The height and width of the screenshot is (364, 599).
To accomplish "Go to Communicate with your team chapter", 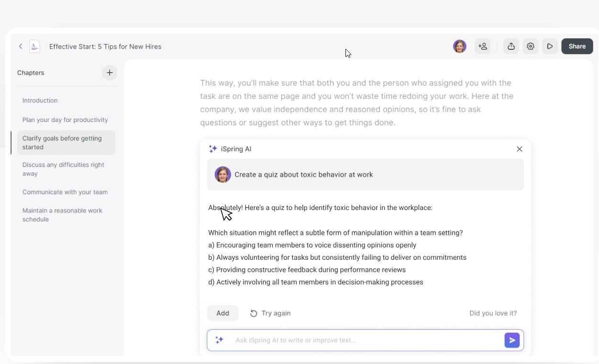I will click(x=66, y=192).
